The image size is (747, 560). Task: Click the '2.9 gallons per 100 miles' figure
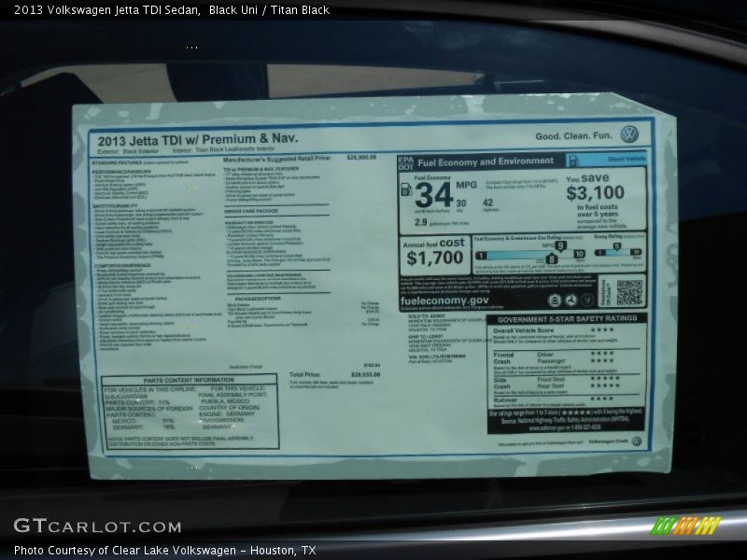441,222
